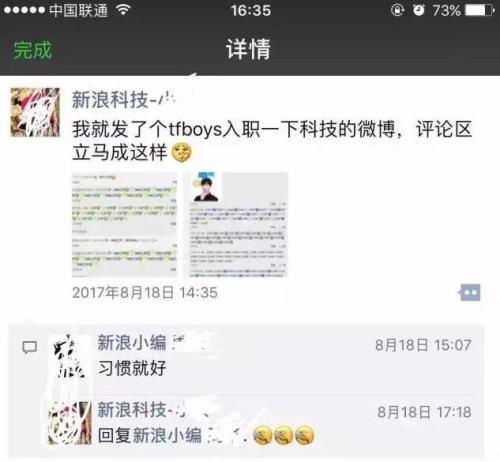The height and width of the screenshot is (462, 500).
Task: Tap the post timestamp 2017年8月18日 14:35
Action: pyautogui.click(x=145, y=293)
